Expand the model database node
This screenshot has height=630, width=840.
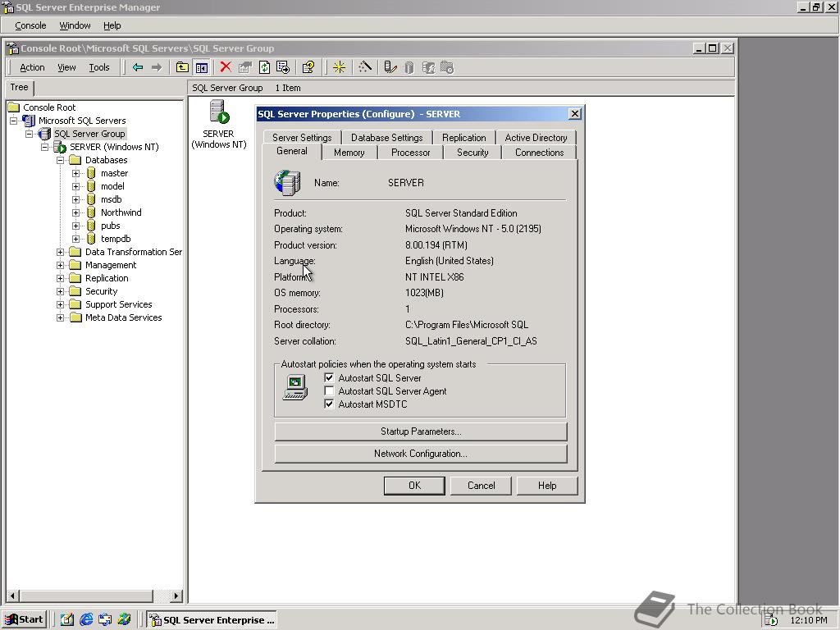point(76,186)
